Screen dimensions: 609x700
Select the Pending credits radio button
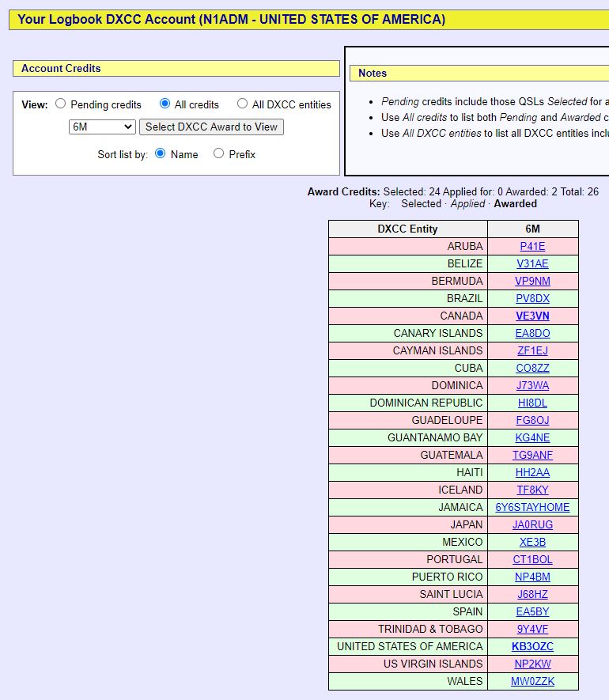point(60,104)
